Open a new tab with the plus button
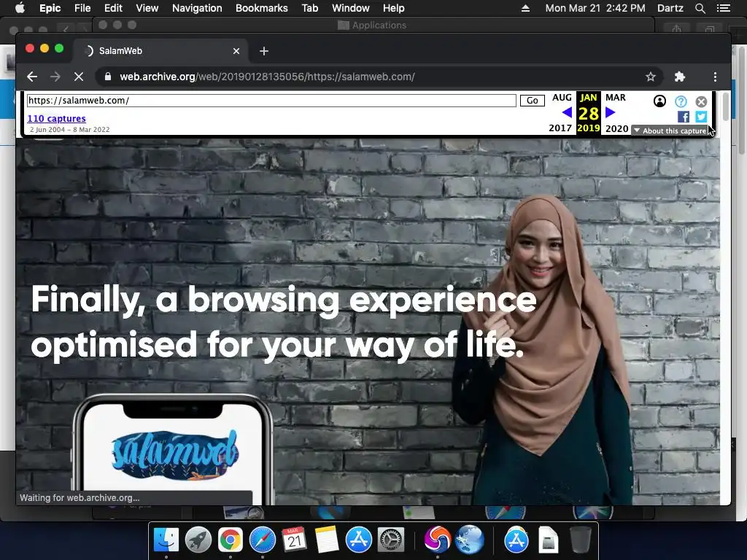 click(264, 51)
